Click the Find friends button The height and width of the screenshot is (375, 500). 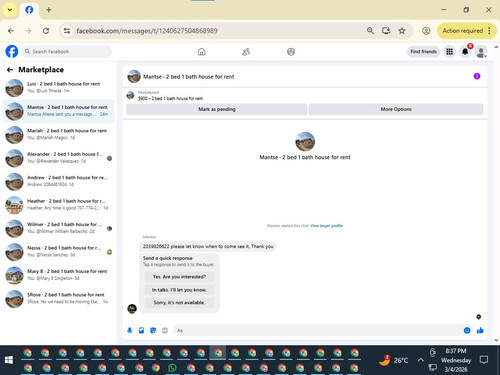(423, 52)
